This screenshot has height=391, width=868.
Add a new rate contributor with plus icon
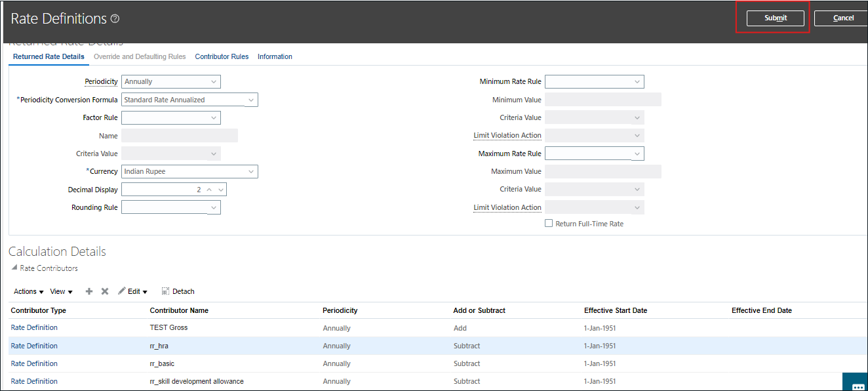89,291
